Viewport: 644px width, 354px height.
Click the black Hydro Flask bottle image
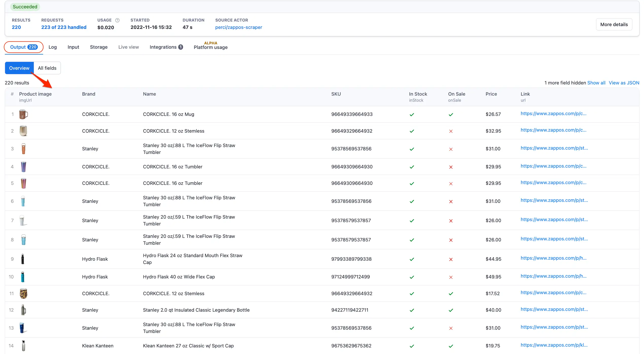pos(23,259)
